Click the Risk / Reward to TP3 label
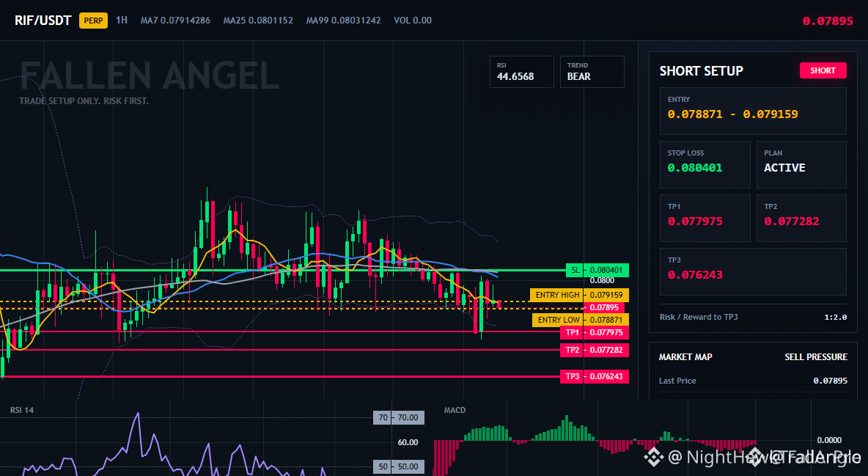The height and width of the screenshot is (476, 868). tap(699, 317)
